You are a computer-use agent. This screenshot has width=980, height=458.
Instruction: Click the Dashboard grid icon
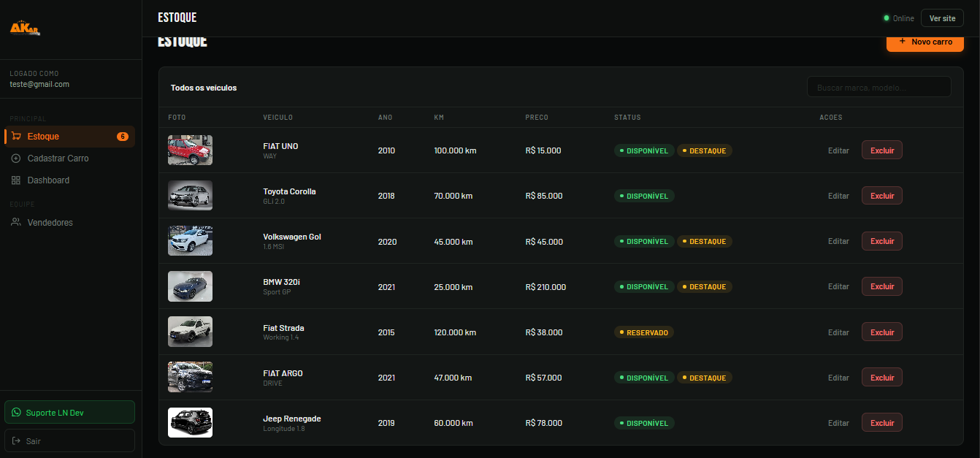click(16, 180)
